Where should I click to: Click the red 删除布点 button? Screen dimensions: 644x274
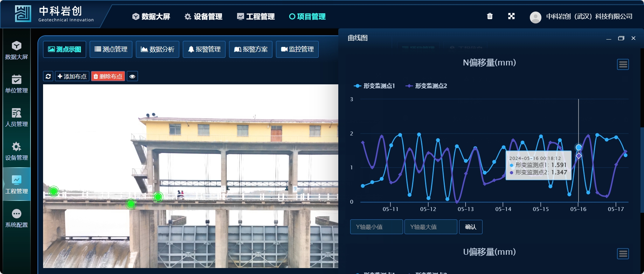pyautogui.click(x=108, y=76)
